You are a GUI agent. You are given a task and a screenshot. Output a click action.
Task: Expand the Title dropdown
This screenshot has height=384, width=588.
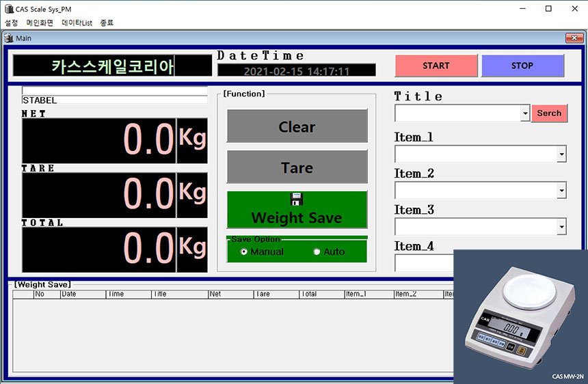coord(525,113)
